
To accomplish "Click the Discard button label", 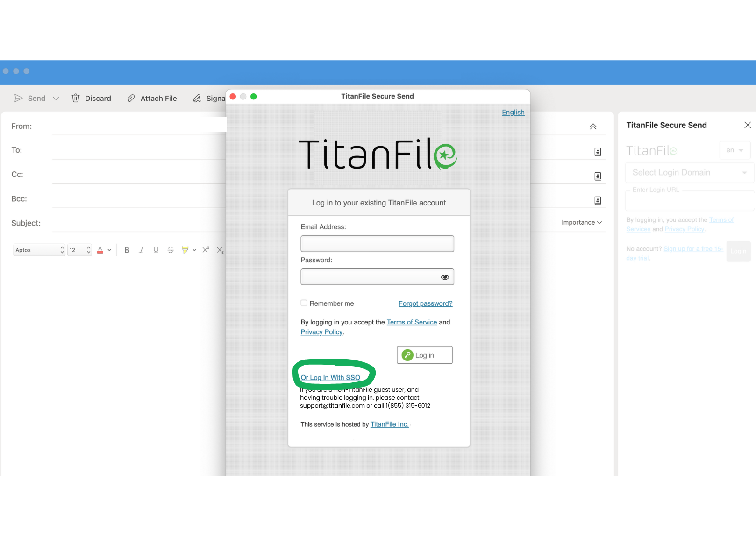I will tap(98, 99).
